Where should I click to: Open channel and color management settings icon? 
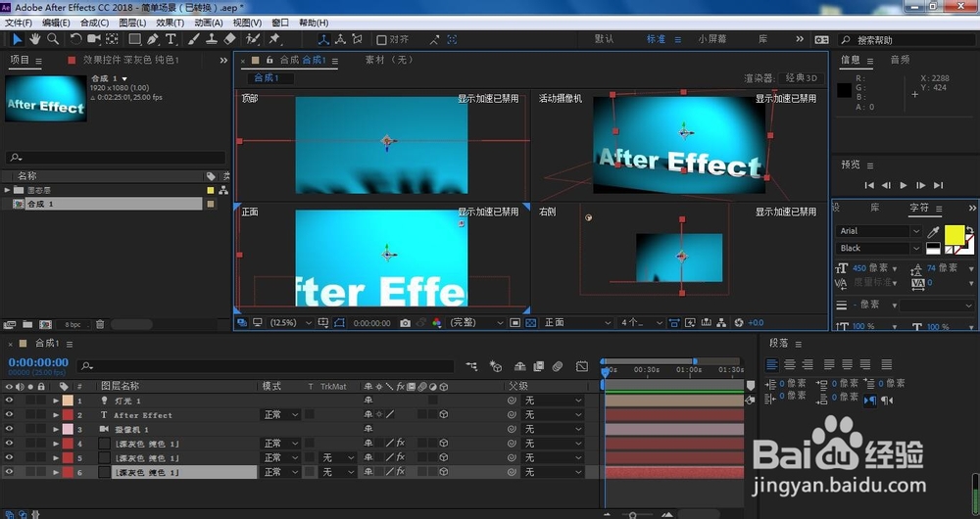(437, 323)
